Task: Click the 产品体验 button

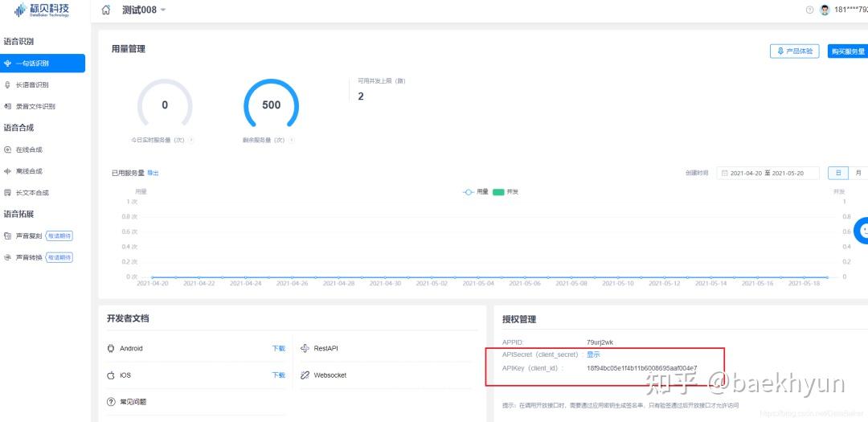Action: coord(794,51)
